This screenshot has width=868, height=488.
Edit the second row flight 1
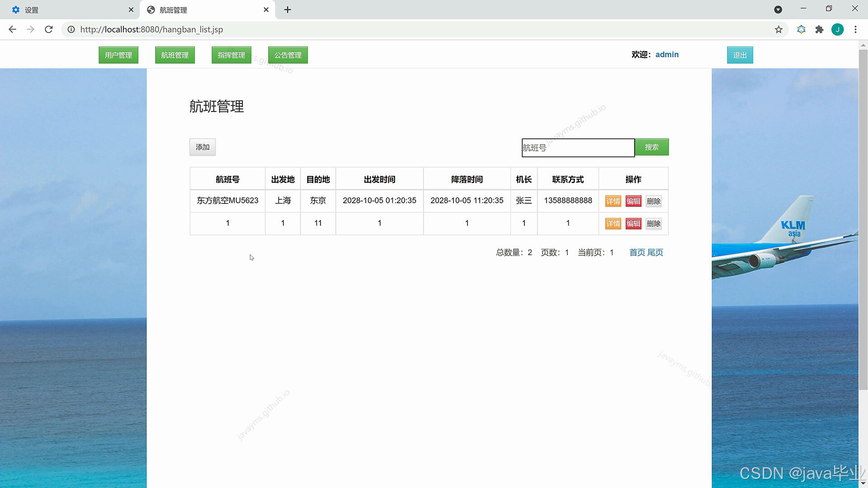tap(633, 224)
